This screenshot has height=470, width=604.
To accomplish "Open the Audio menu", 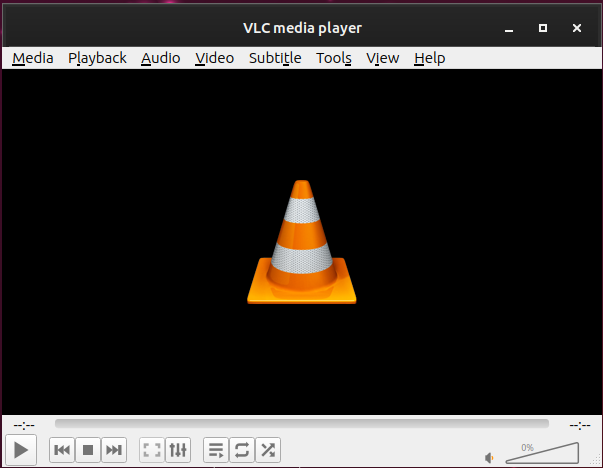I will point(161,58).
